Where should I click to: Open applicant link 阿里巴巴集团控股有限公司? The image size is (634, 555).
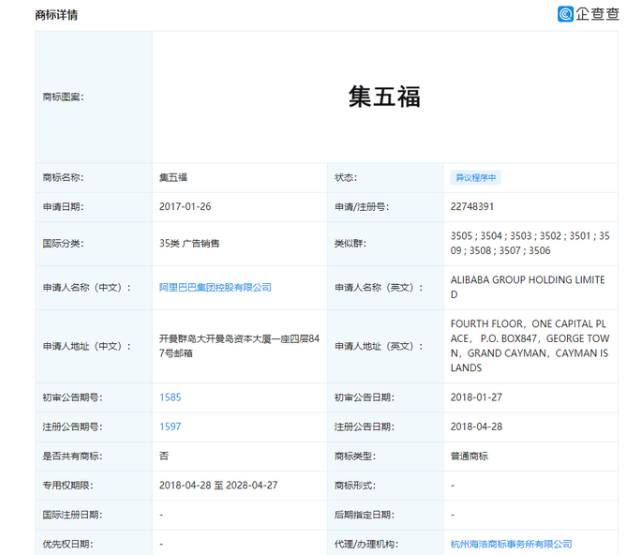(215, 287)
